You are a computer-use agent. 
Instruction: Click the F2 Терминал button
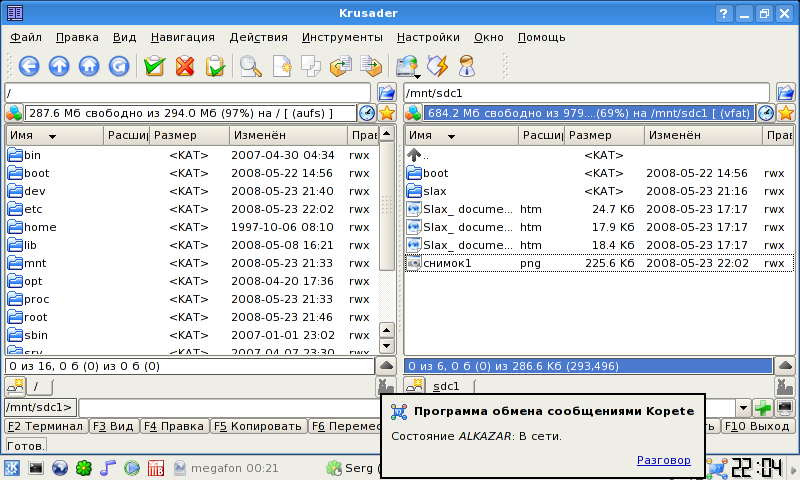pyautogui.click(x=45, y=426)
